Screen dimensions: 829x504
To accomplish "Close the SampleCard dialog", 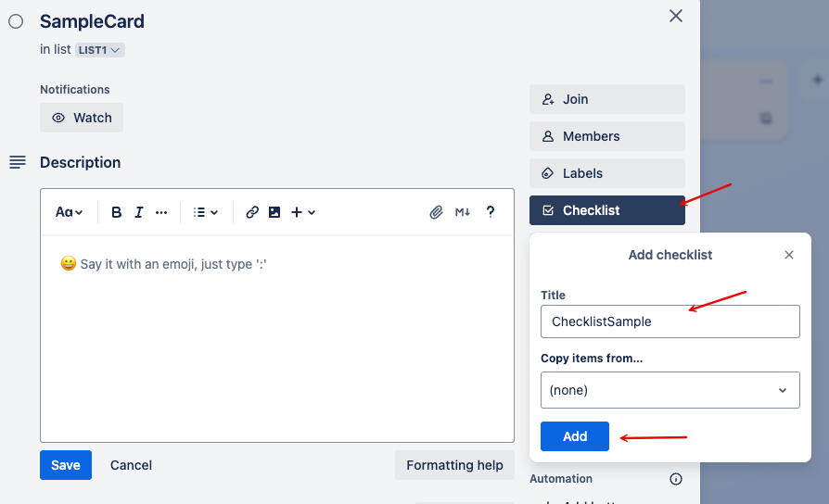I will 676,16.
